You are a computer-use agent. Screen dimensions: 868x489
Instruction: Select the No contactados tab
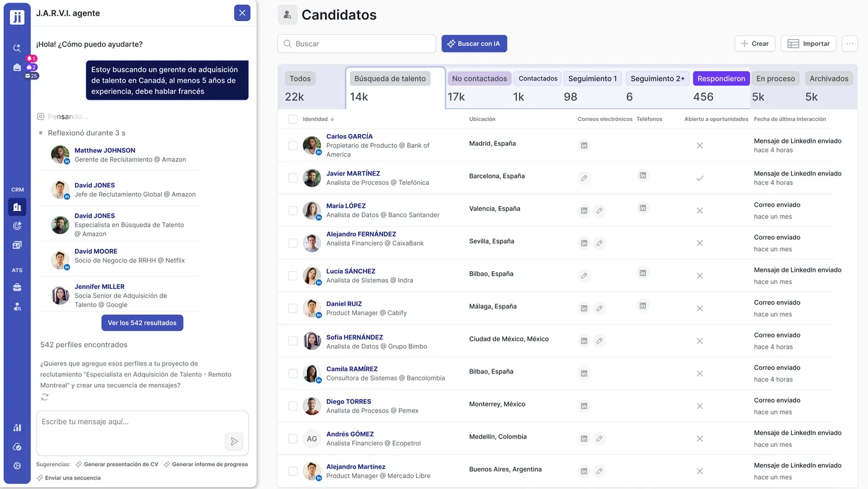pyautogui.click(x=479, y=79)
